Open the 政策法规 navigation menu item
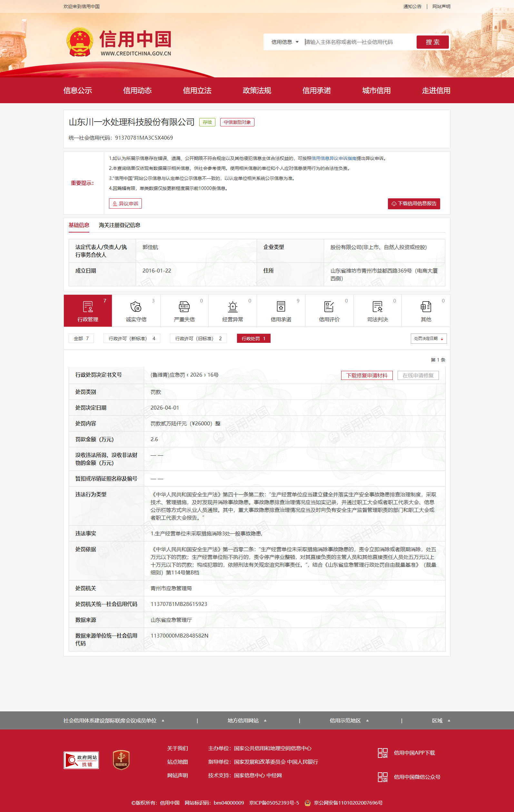This screenshot has width=514, height=812. pos(257,90)
